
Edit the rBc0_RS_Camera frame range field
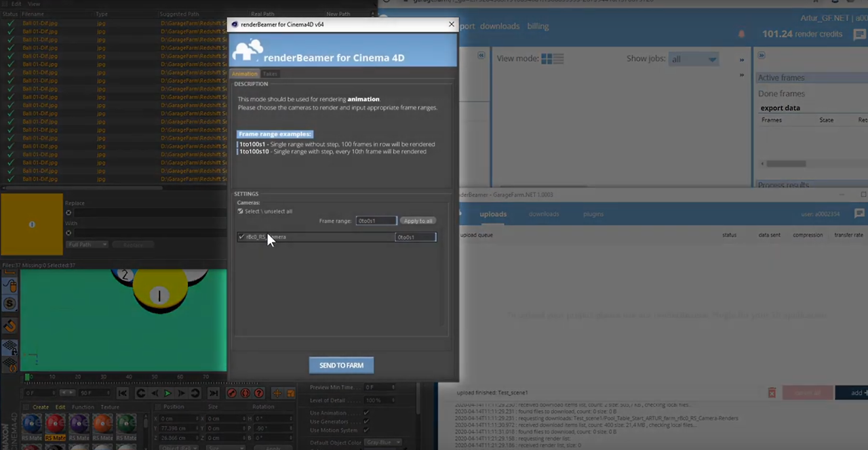(416, 237)
